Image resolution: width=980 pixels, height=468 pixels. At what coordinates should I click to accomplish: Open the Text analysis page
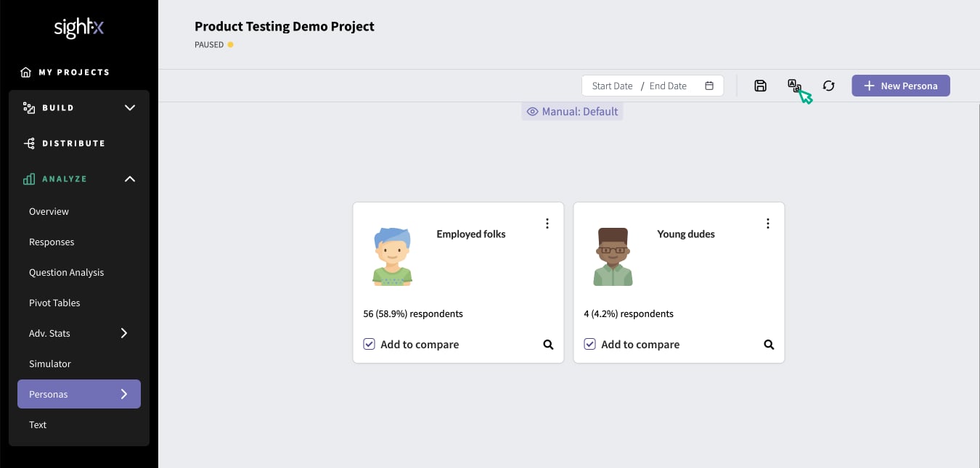[38, 424]
